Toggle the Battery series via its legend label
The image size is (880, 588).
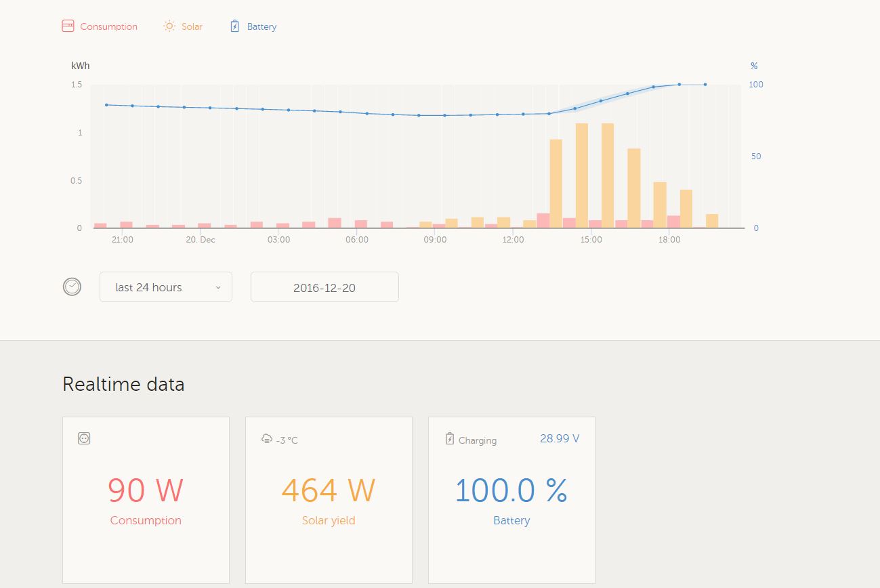pos(261,27)
